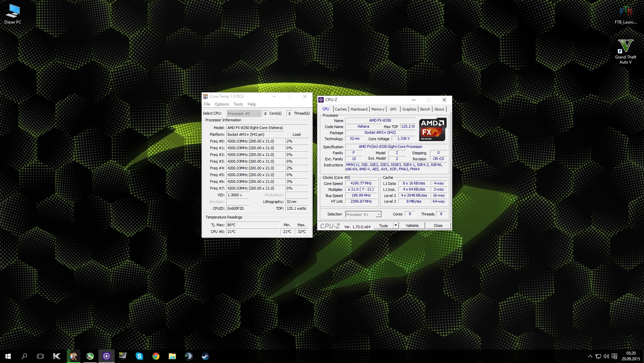The height and width of the screenshot is (363, 644).
Task: Open taskbar search magnifier
Action: tap(24, 356)
